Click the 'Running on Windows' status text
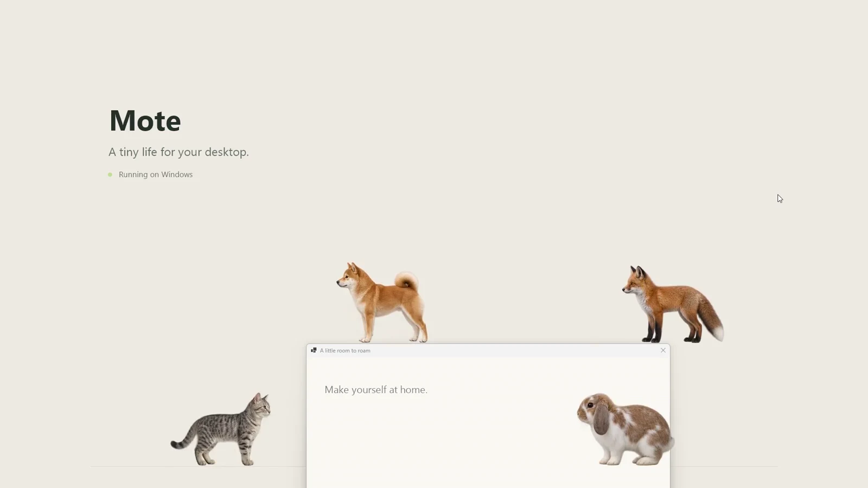The image size is (868, 488). click(x=156, y=175)
